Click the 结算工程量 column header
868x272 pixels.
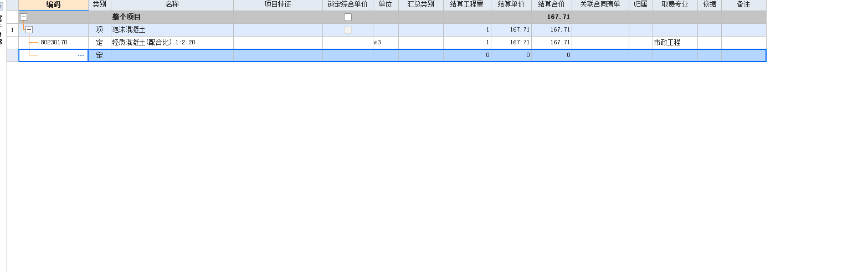pyautogui.click(x=467, y=4)
